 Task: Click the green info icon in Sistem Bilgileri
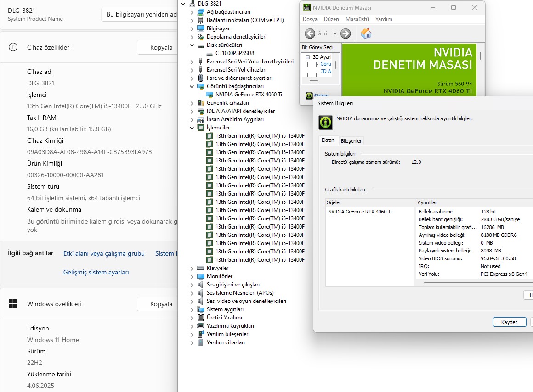click(x=325, y=122)
